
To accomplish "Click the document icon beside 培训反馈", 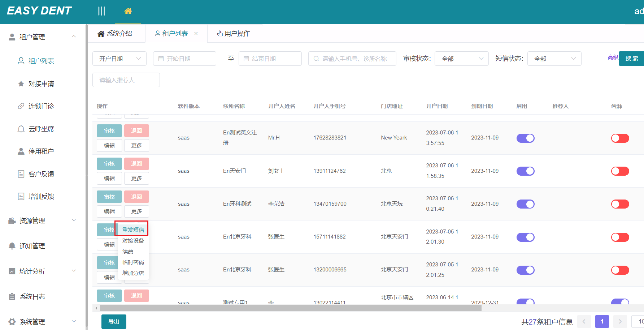I will click(x=21, y=196).
